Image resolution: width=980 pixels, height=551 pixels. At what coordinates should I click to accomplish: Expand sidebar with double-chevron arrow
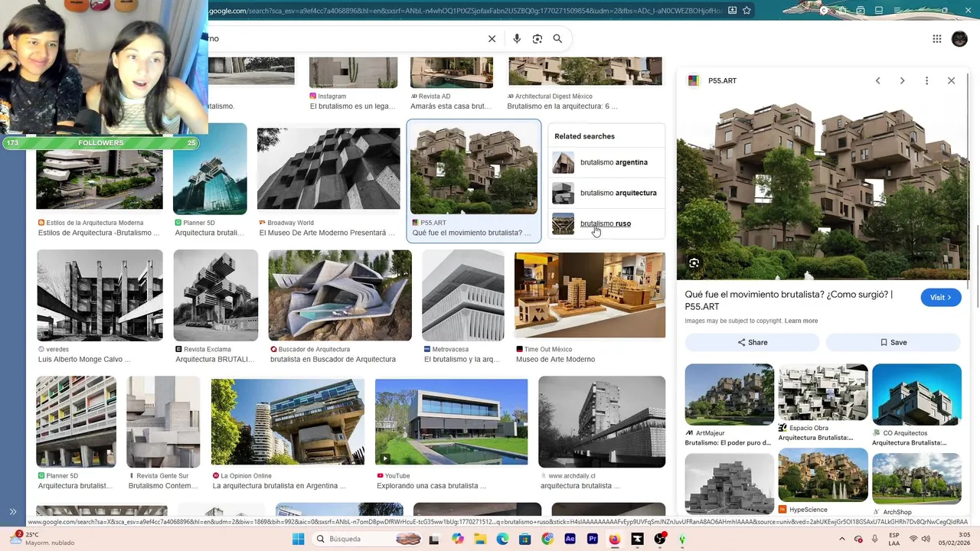click(x=13, y=512)
